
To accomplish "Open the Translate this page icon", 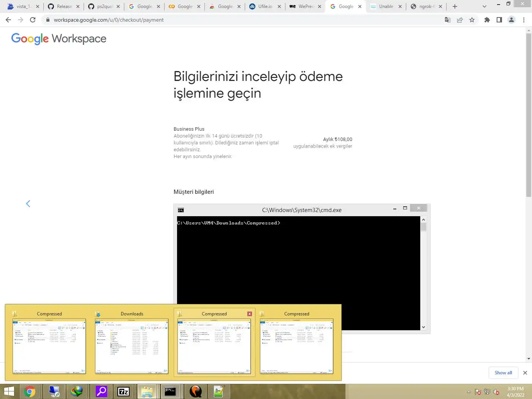I will [448, 20].
